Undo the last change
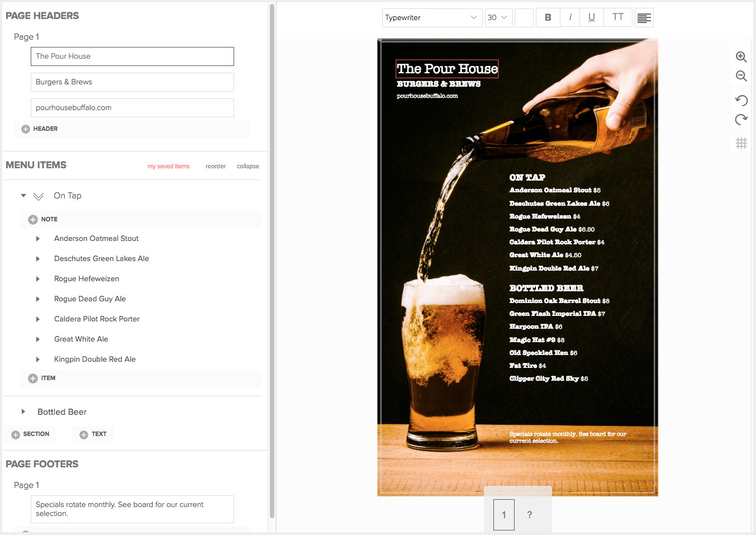This screenshot has height=535, width=756. point(741,100)
